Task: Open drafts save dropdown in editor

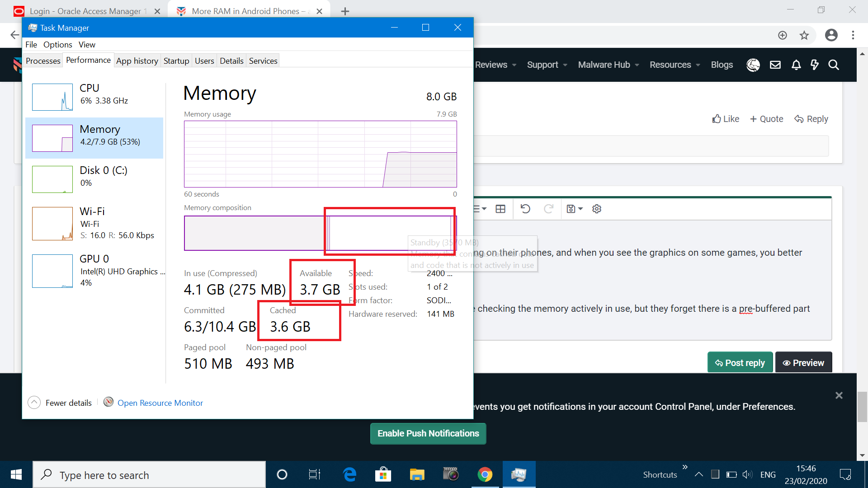Action: point(575,209)
